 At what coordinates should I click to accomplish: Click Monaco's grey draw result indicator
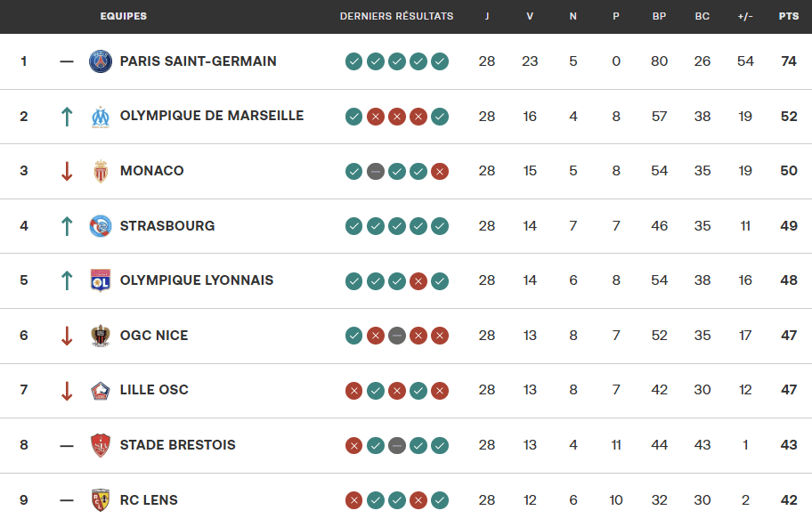click(376, 172)
